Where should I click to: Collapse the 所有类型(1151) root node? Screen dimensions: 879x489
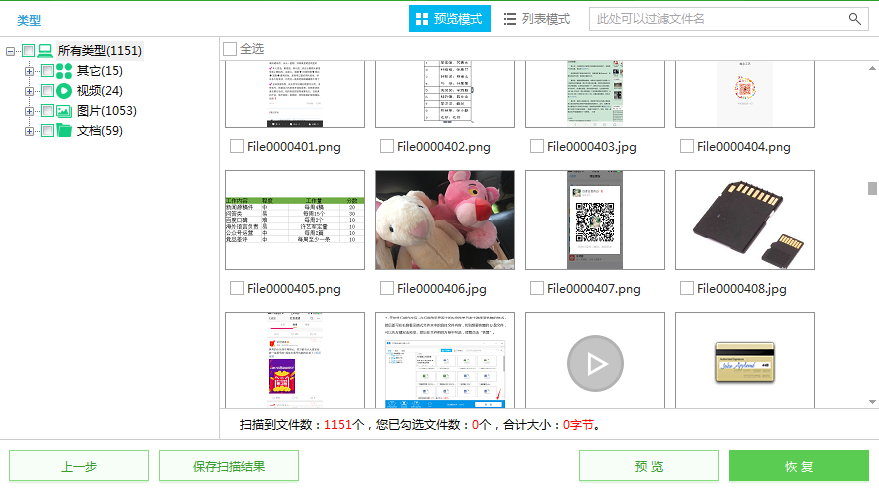point(10,51)
